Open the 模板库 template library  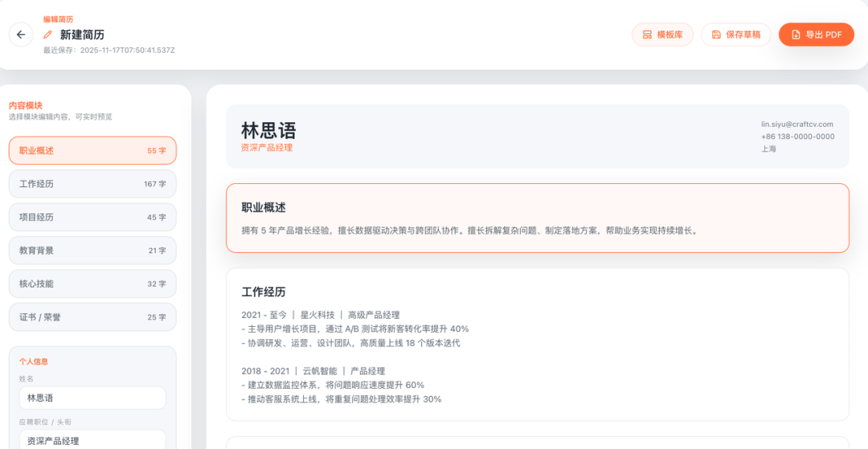(x=662, y=35)
